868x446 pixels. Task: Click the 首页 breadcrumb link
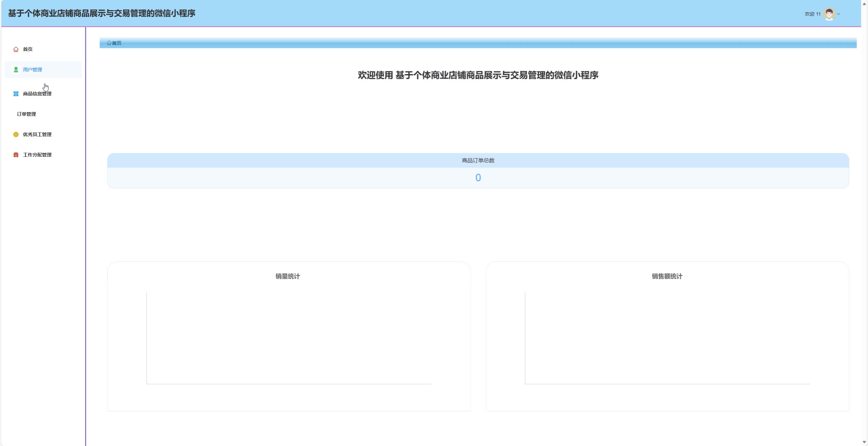117,43
